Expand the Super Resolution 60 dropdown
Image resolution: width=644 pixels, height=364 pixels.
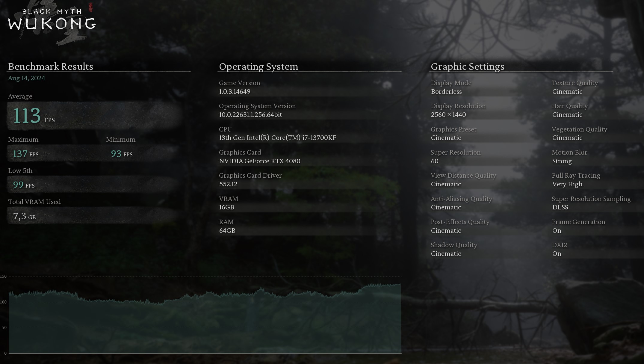435,161
